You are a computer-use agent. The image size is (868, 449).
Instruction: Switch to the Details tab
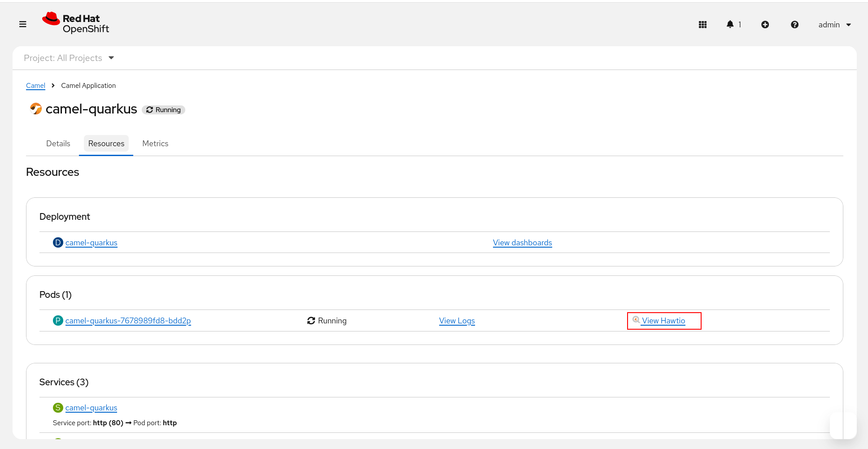[x=58, y=144]
